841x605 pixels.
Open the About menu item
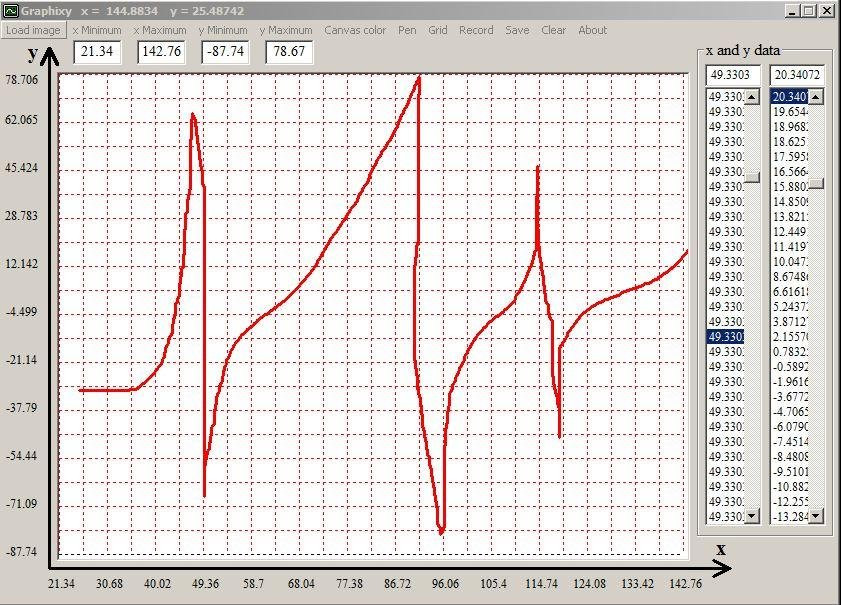[593, 30]
